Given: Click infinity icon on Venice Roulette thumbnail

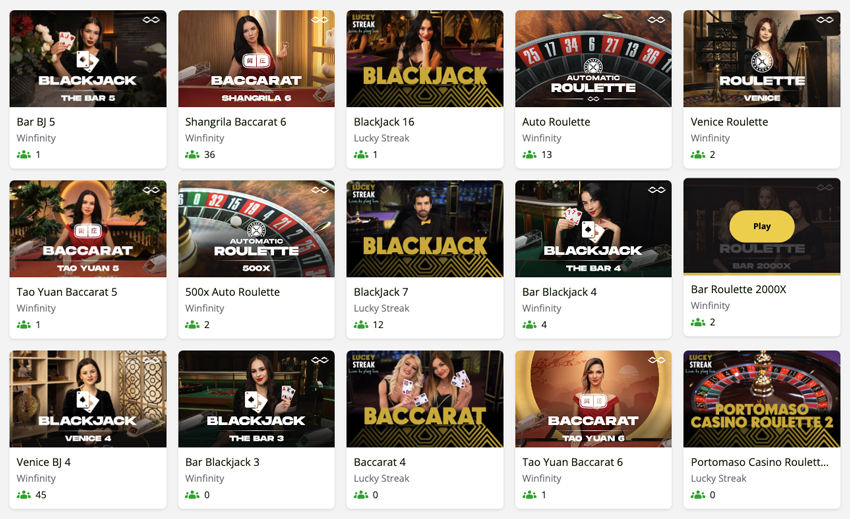Looking at the screenshot, I should (x=825, y=20).
